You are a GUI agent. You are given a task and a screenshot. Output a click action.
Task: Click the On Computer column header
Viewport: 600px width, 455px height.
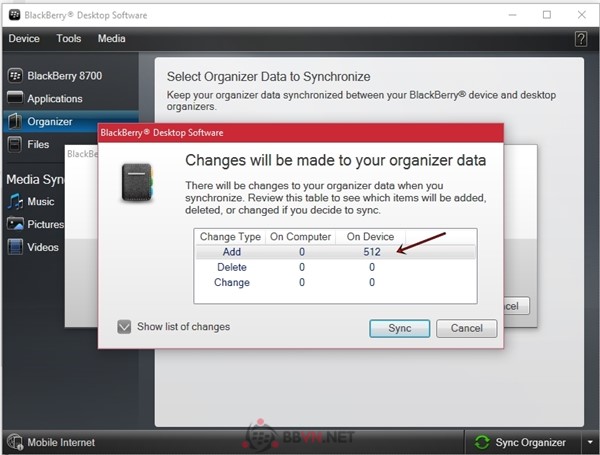[300, 237]
